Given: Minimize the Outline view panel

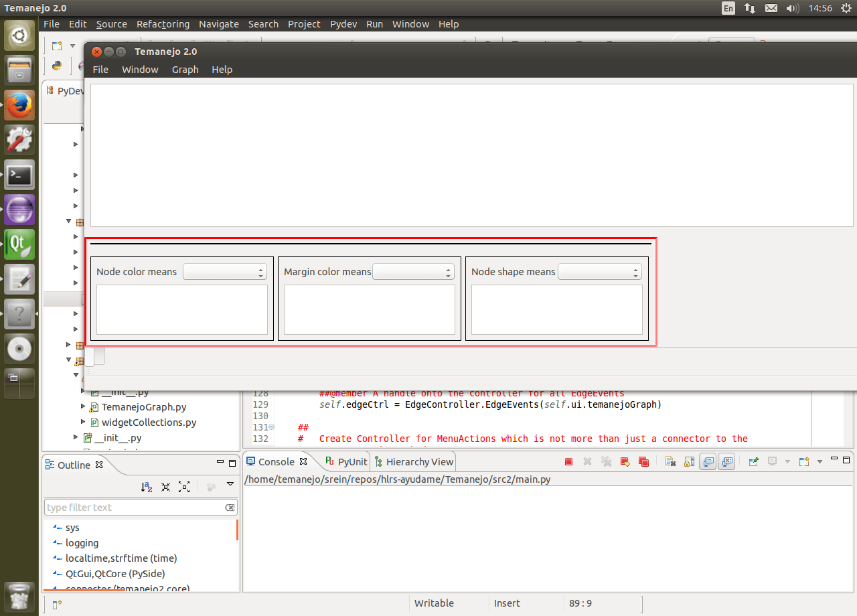Looking at the screenshot, I should [x=220, y=463].
